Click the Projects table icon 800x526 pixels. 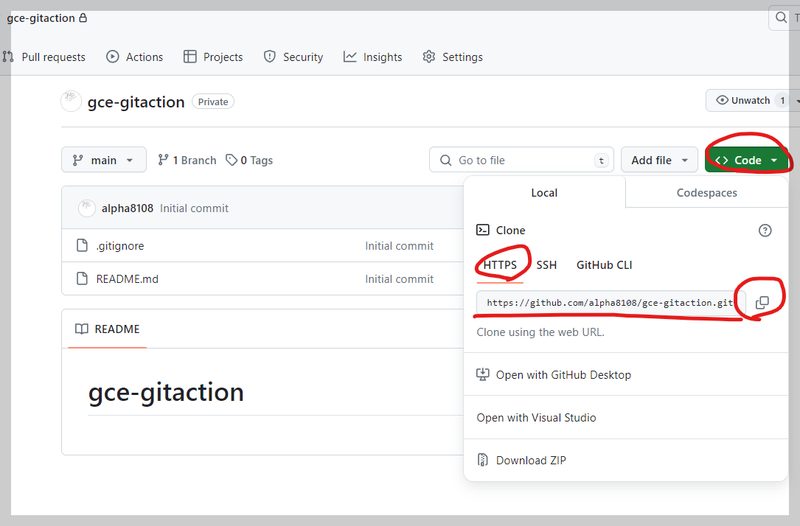pyautogui.click(x=190, y=57)
